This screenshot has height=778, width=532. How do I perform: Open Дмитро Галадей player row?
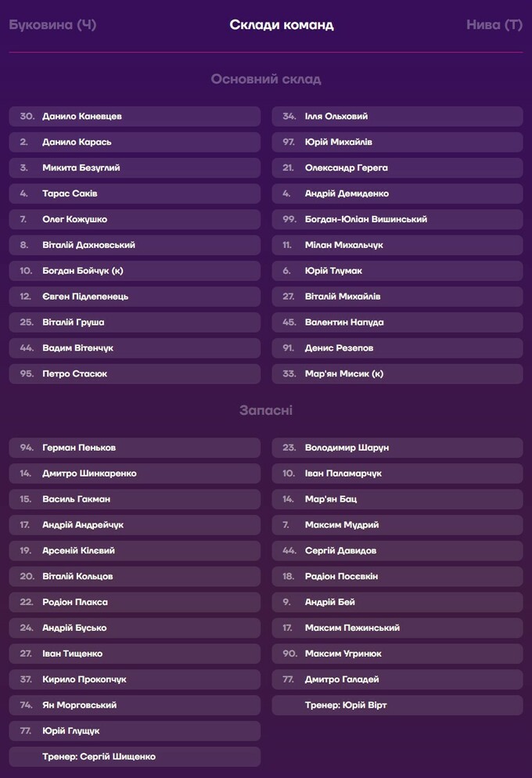397,679
